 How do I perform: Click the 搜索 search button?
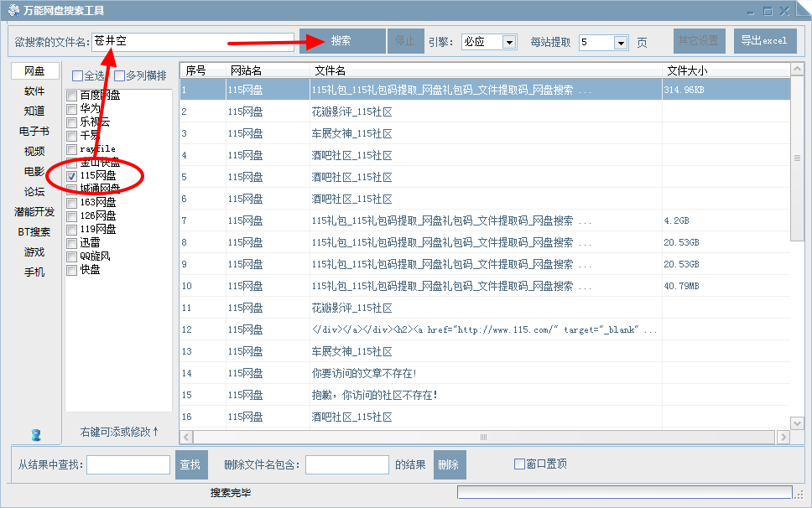(342, 41)
